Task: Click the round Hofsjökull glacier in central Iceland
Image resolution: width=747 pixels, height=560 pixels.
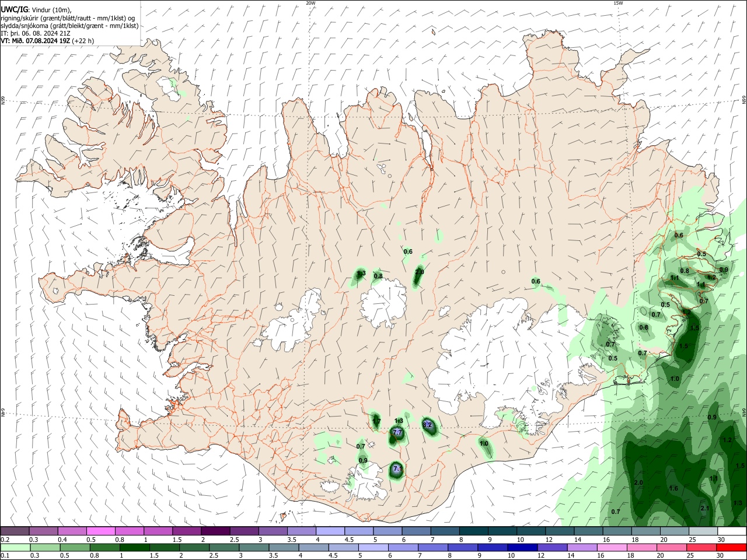Action: point(383,303)
